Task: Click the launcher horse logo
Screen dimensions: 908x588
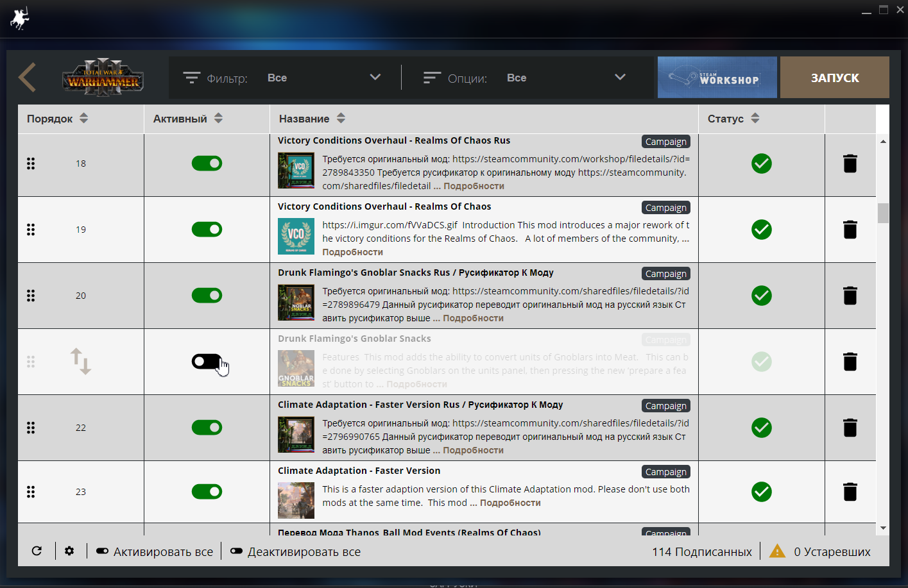Action: (19, 18)
